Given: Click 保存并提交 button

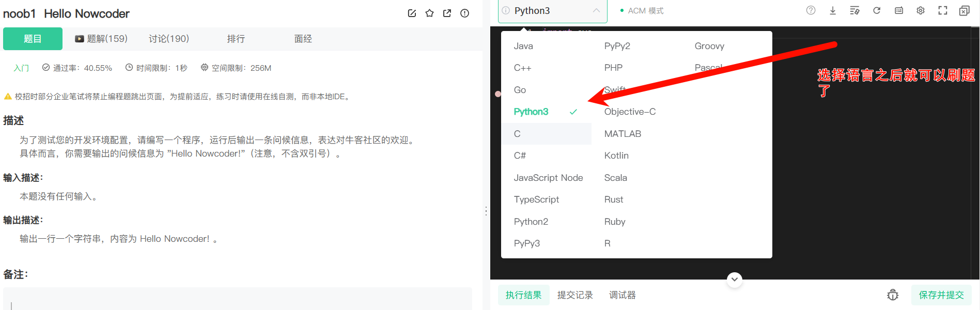Looking at the screenshot, I should 941,295.
